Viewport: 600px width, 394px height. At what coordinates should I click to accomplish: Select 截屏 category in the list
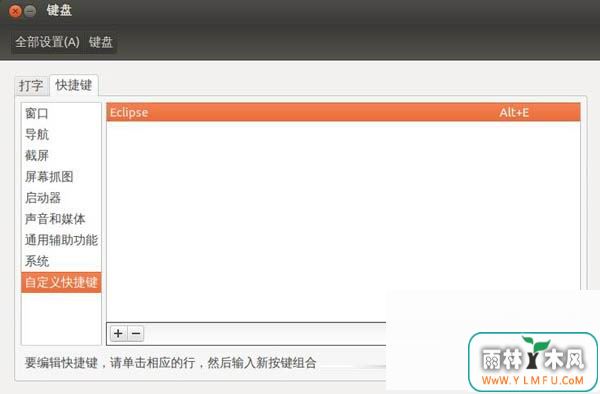(x=61, y=156)
